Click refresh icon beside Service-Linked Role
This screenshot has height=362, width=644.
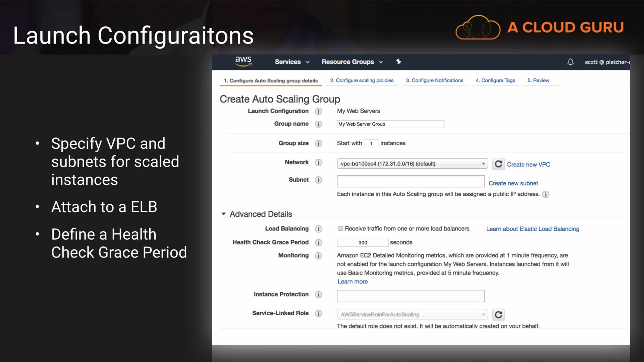coord(498,314)
